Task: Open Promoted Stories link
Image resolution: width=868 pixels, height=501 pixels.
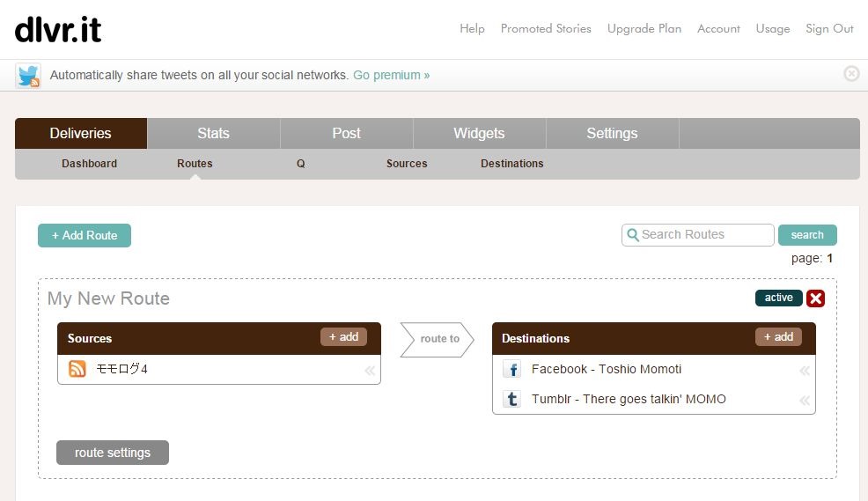Action: [x=546, y=29]
